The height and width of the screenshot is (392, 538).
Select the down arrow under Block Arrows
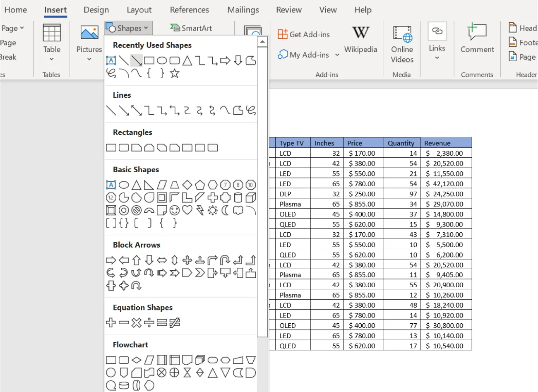[x=149, y=260]
